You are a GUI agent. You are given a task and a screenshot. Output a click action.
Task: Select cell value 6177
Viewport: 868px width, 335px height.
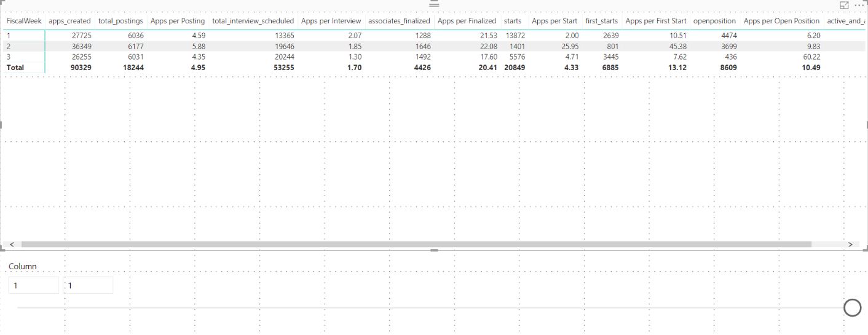click(x=135, y=47)
